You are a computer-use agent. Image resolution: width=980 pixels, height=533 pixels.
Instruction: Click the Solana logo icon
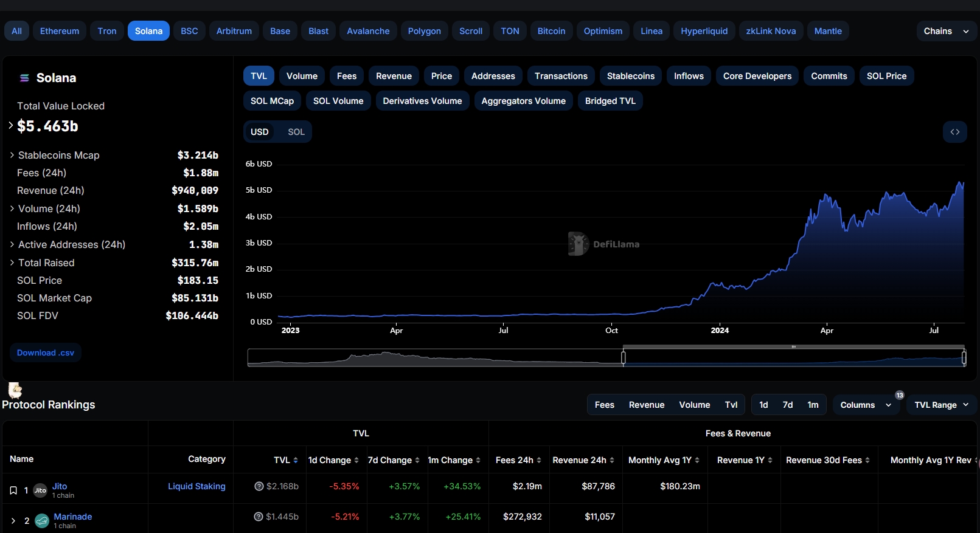pyautogui.click(x=24, y=78)
